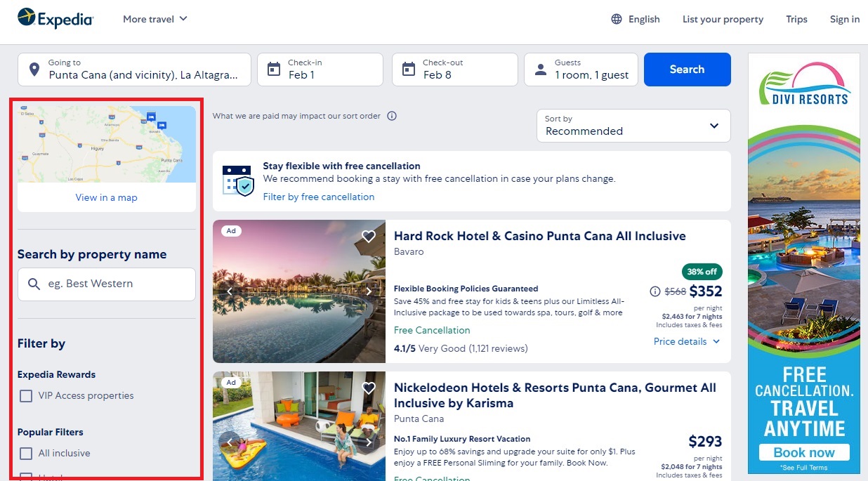Image resolution: width=868 pixels, height=481 pixels.
Task: Open the English language selector
Action: pos(636,19)
